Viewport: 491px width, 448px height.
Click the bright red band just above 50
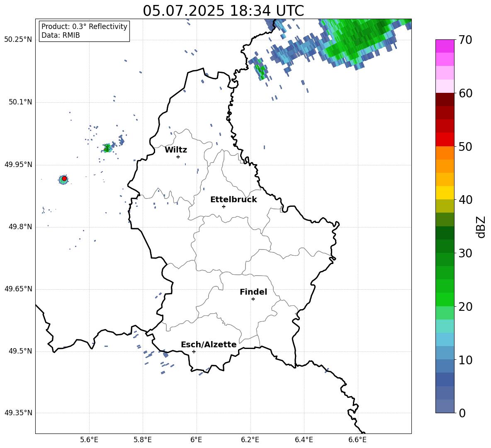click(445, 140)
